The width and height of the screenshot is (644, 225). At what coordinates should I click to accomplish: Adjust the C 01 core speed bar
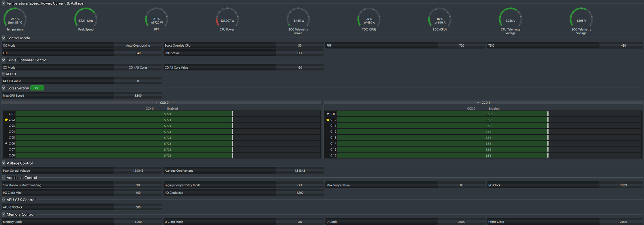[x=168, y=114]
